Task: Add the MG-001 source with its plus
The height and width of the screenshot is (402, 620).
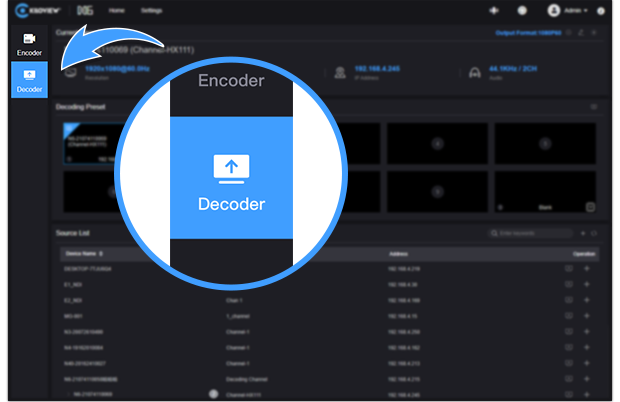Action: point(587,316)
